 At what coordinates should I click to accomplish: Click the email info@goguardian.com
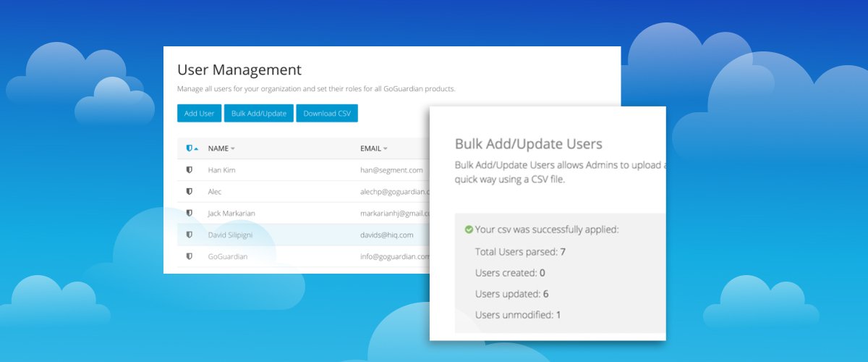pyautogui.click(x=395, y=256)
